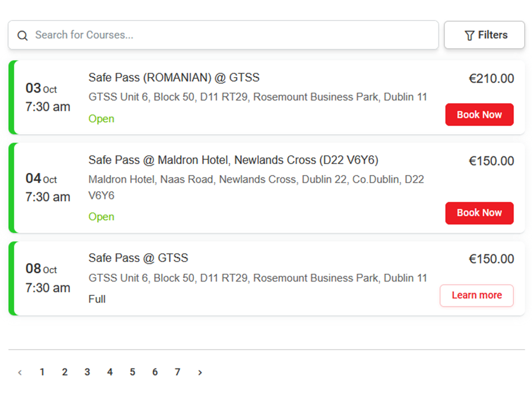Select page 1 in pagination

42,372
